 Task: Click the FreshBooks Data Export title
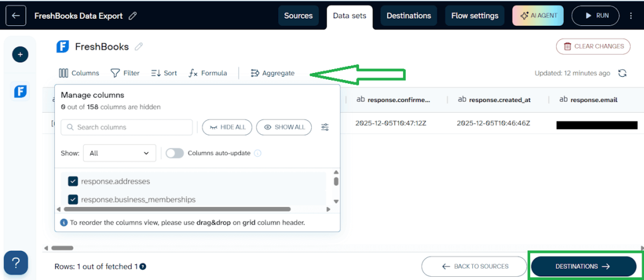tap(79, 16)
